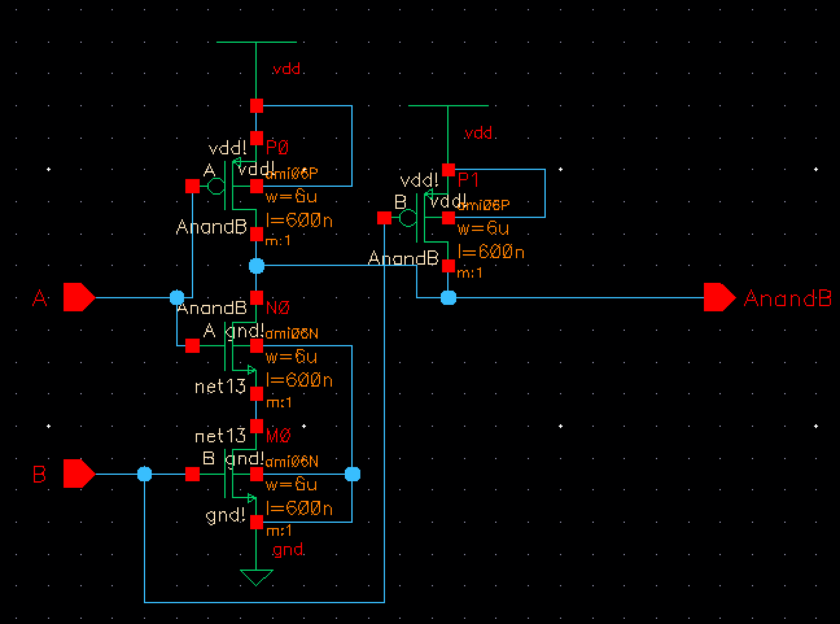Select the vdd supply bar above P0

click(256, 42)
